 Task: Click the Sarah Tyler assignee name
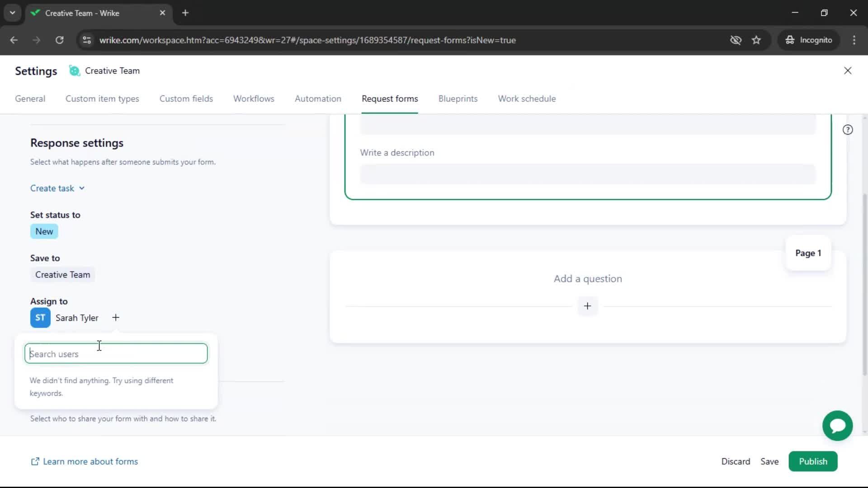coord(77,318)
